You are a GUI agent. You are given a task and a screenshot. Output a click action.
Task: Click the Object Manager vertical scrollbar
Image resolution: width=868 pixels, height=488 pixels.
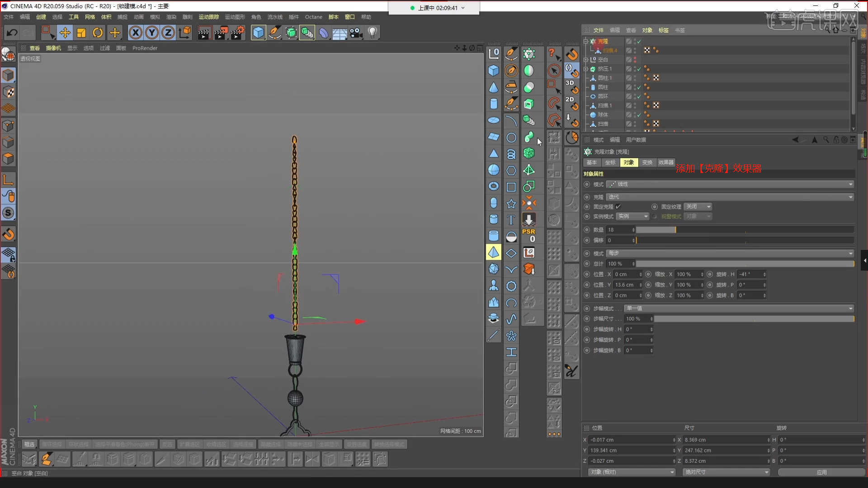854,84
